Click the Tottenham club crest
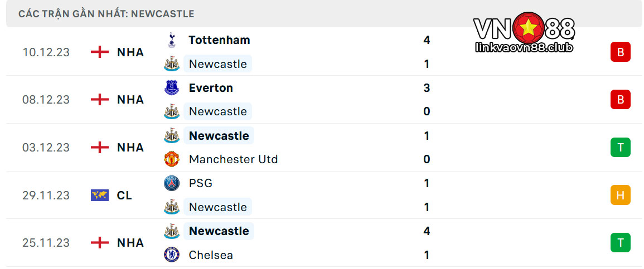The height and width of the screenshot is (269, 644). pyautogui.click(x=171, y=40)
